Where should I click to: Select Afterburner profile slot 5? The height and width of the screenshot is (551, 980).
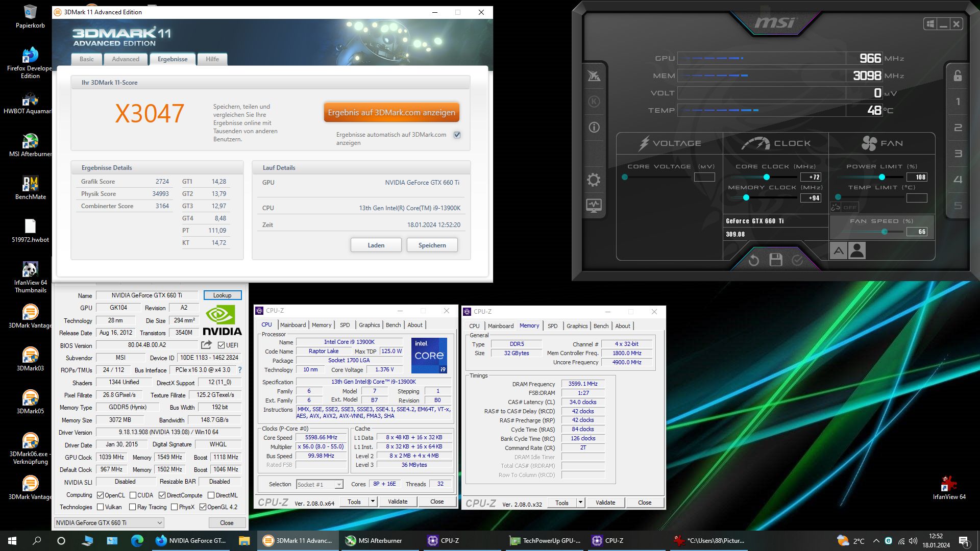click(958, 206)
